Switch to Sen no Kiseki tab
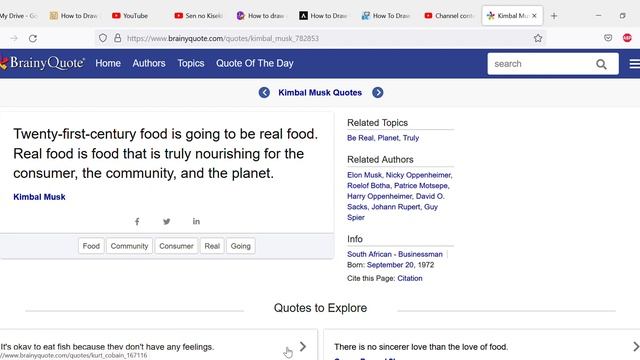The image size is (640, 360). 199,16
